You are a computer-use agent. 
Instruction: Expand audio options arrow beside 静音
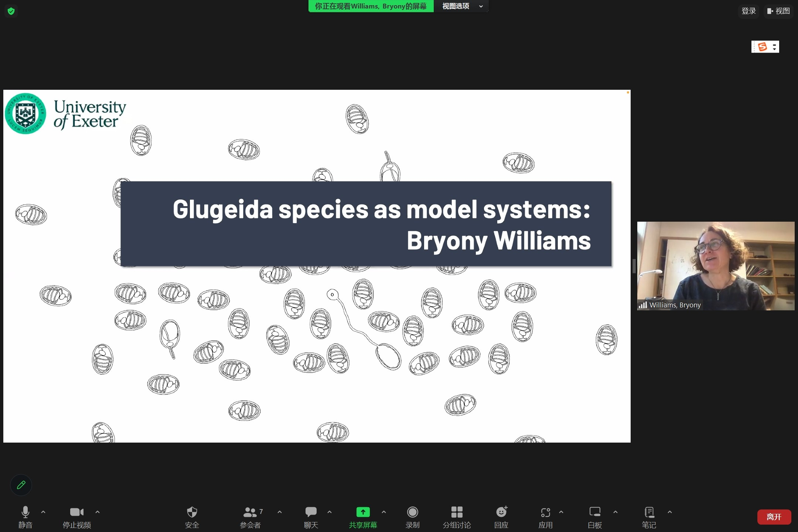coord(43,512)
